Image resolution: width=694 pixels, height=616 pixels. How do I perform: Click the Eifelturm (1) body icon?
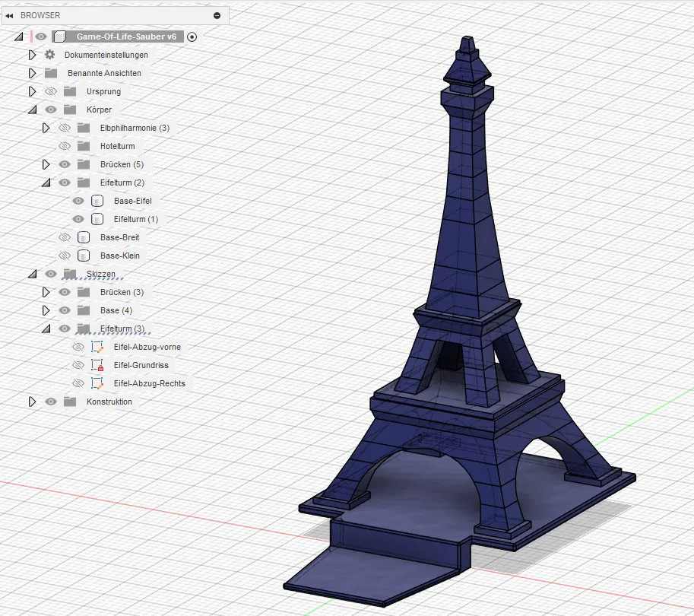tap(97, 219)
